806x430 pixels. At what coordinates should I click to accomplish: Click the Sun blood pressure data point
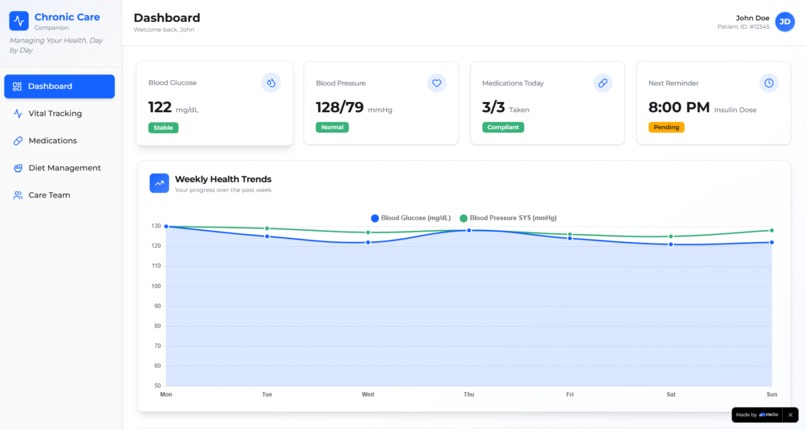(x=772, y=230)
